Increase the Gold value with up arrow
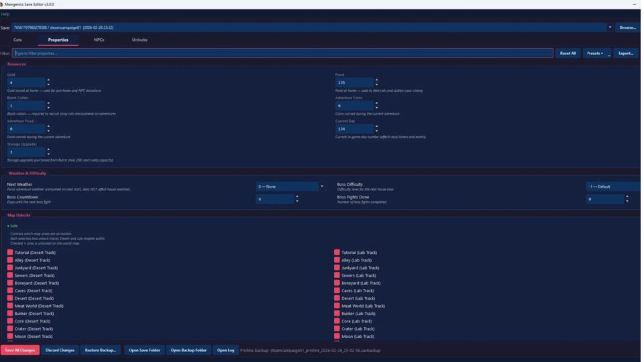This screenshot has height=362, width=644. 48,80
